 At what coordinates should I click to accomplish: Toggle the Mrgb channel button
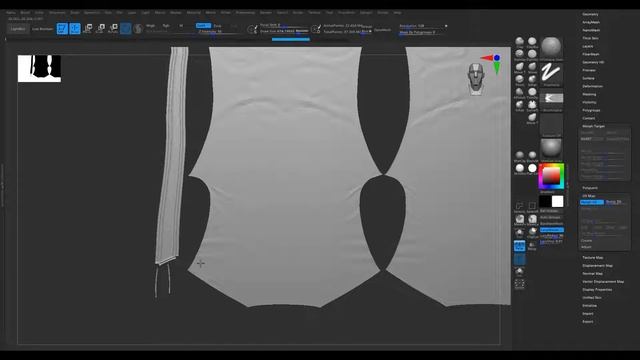151,26
